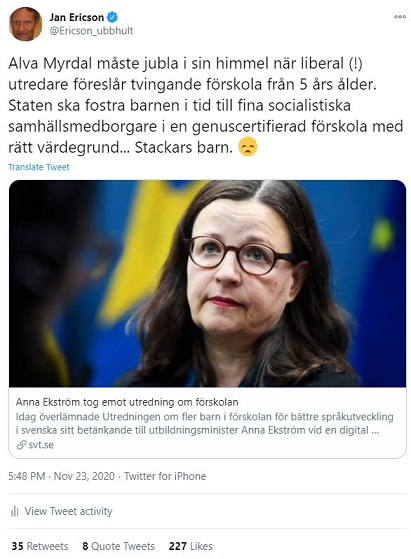The image size is (411, 559).
Task: View the 35 Retweets list
Action: (40, 546)
